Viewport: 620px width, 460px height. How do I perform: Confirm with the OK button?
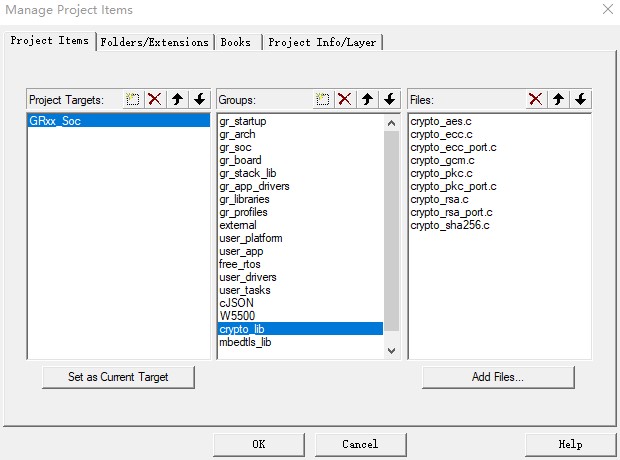point(258,444)
